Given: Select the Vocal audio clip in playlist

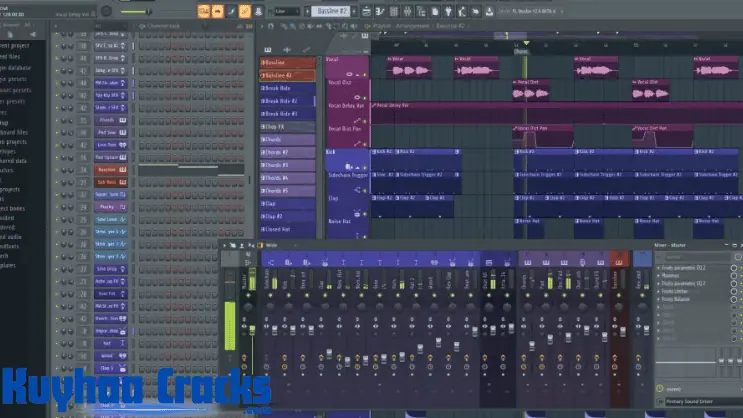Looking at the screenshot, I should pos(405,70).
